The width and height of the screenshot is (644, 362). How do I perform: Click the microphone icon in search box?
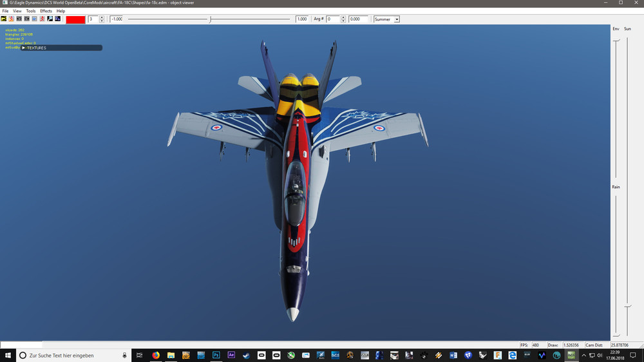(124, 356)
